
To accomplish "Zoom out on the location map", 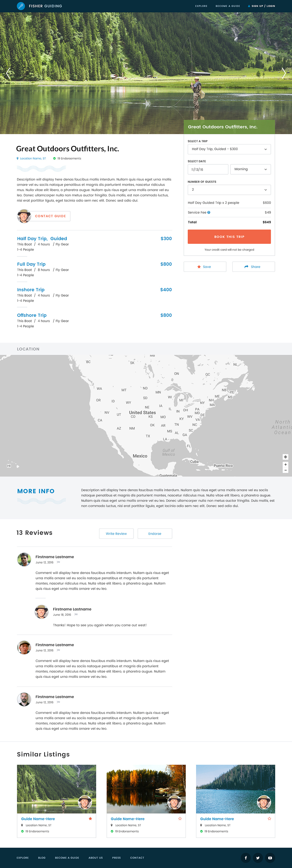I will click(x=285, y=470).
